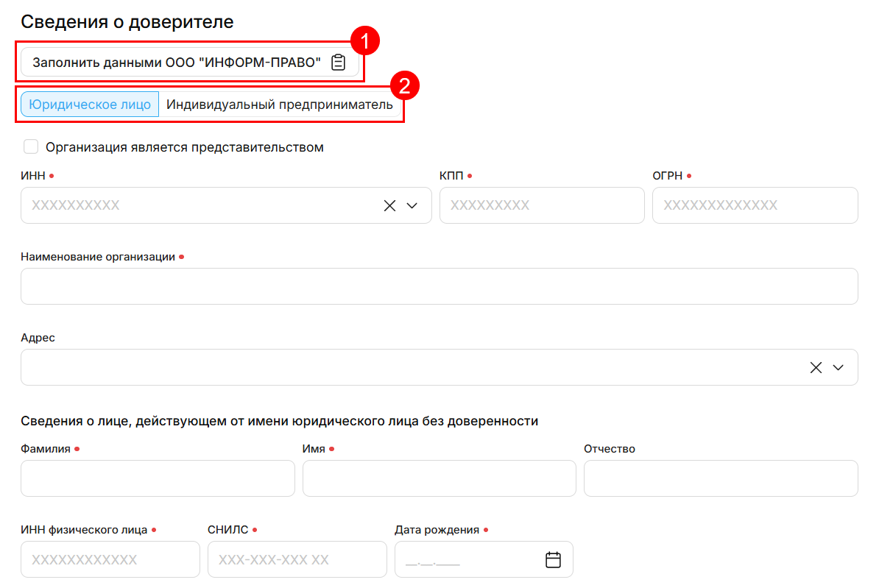Click the 'Наименование организации' text field
This screenshot has width=893, height=588.
click(x=439, y=286)
